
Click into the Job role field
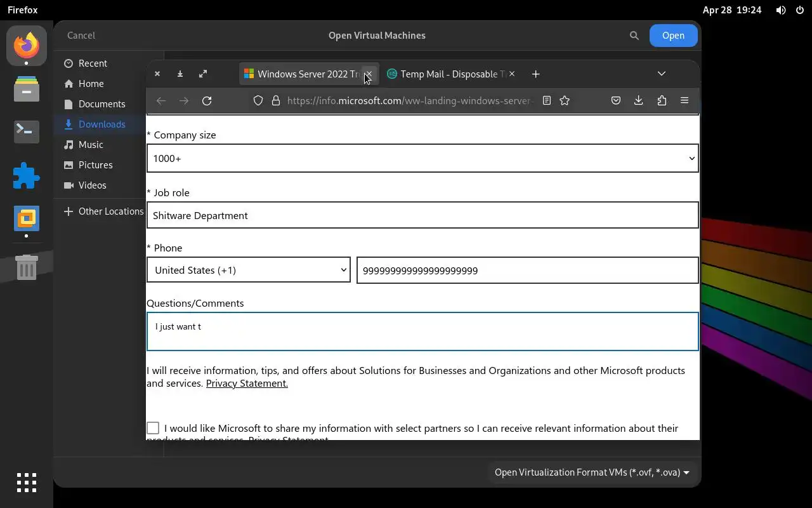[422, 215]
